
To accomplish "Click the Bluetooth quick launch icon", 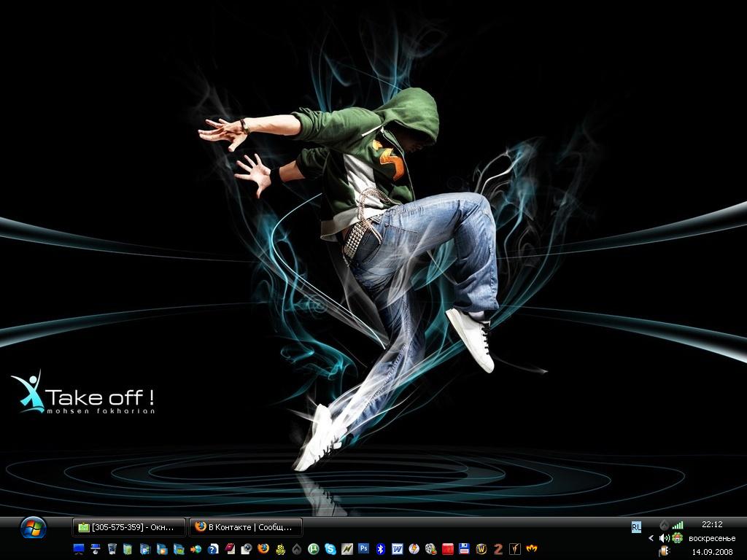I will coord(380,548).
